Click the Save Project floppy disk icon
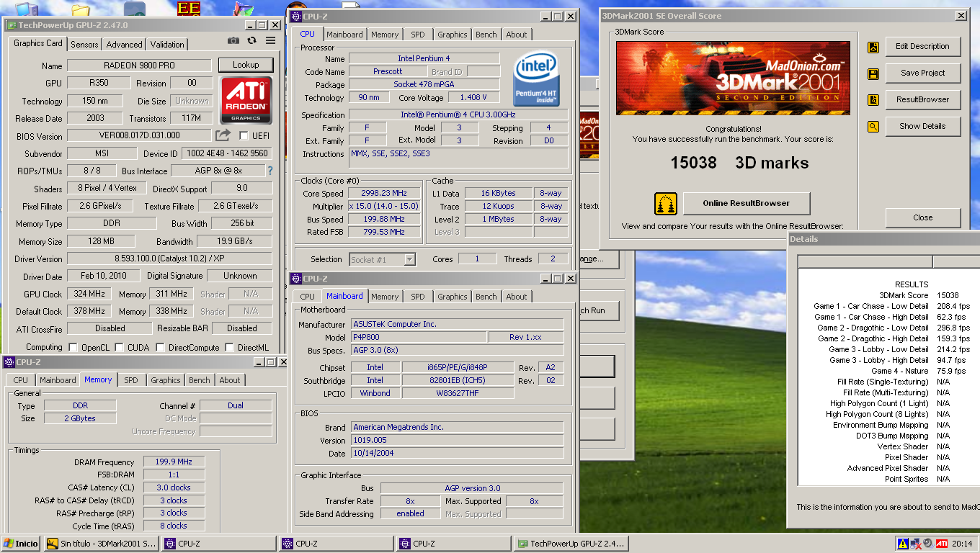This screenshot has width=980, height=553. [x=873, y=74]
